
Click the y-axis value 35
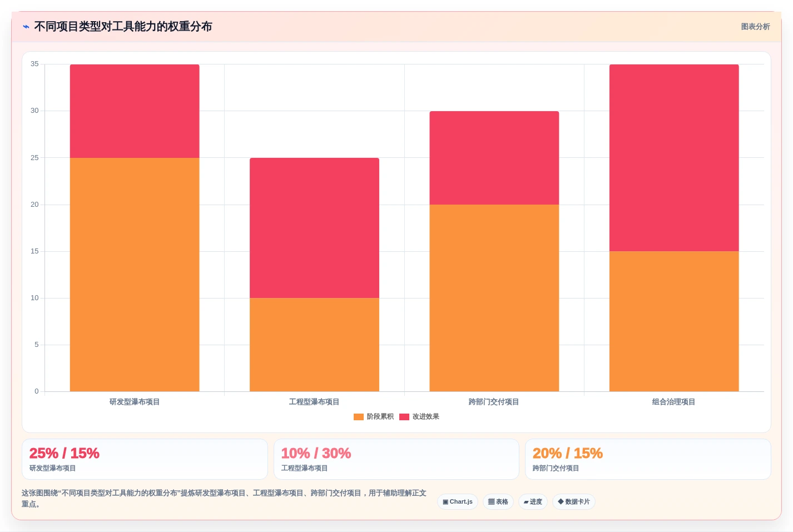[x=34, y=64]
